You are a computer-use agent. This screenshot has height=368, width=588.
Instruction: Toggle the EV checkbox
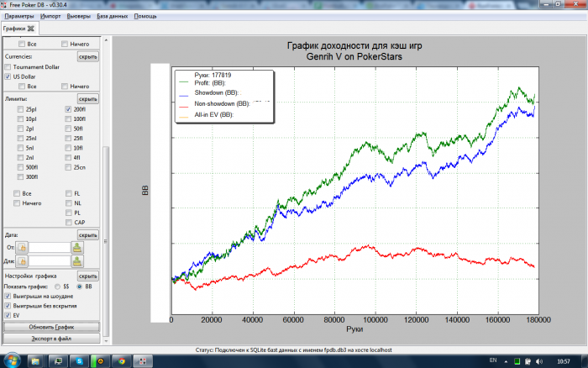(x=8, y=315)
